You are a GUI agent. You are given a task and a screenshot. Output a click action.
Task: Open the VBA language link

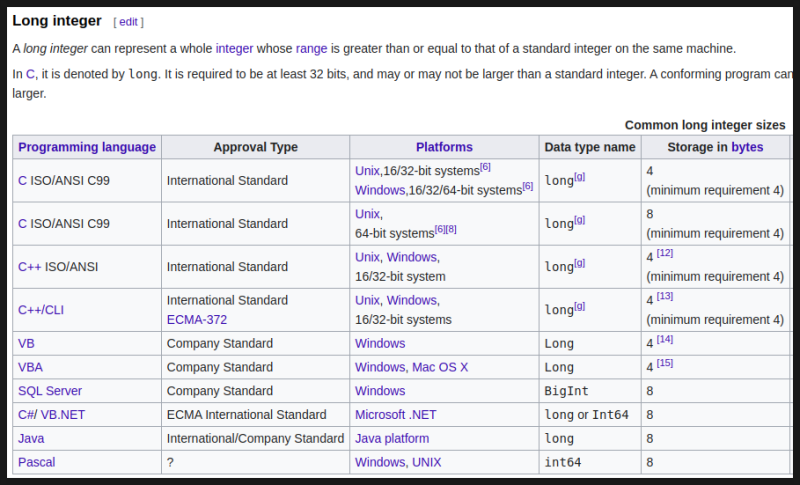[x=30, y=367]
